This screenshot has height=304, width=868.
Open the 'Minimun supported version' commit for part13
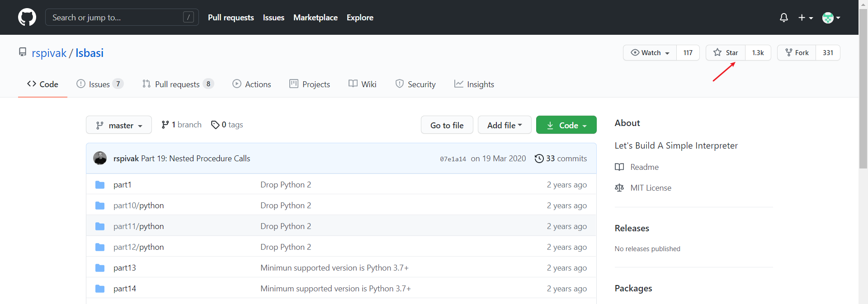coord(335,268)
